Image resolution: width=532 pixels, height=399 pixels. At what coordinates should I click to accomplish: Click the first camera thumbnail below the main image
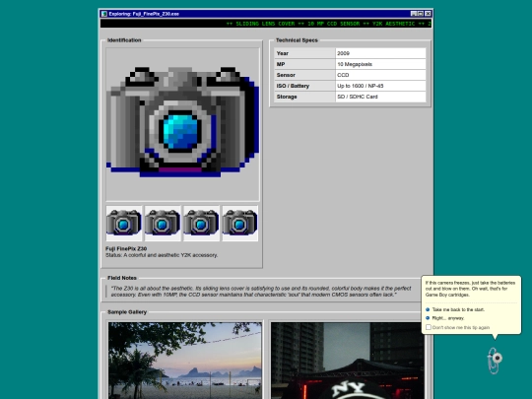(x=124, y=224)
